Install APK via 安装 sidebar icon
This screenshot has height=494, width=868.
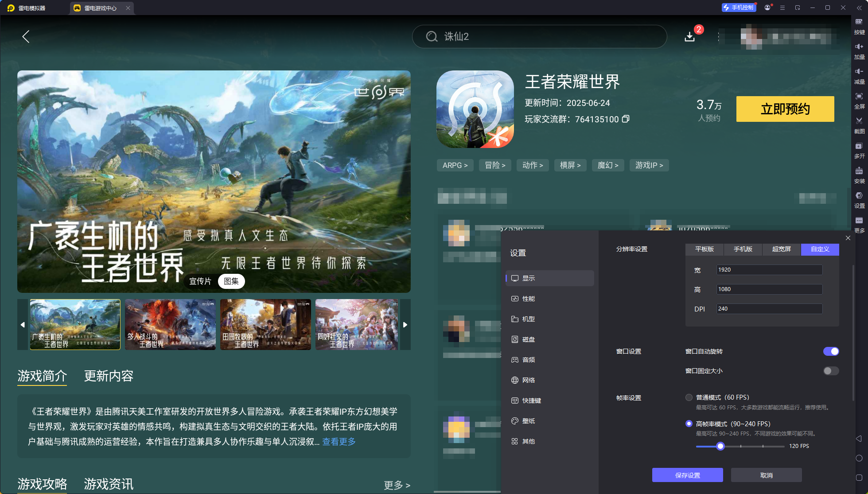[859, 175]
